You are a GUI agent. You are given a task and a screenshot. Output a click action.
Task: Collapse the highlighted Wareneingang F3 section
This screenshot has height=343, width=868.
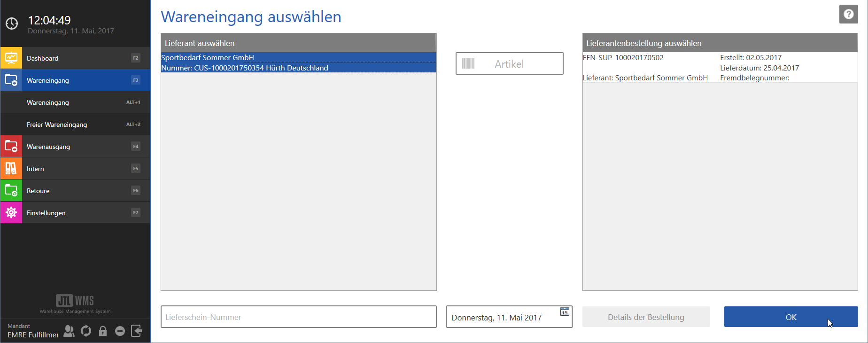[x=75, y=80]
